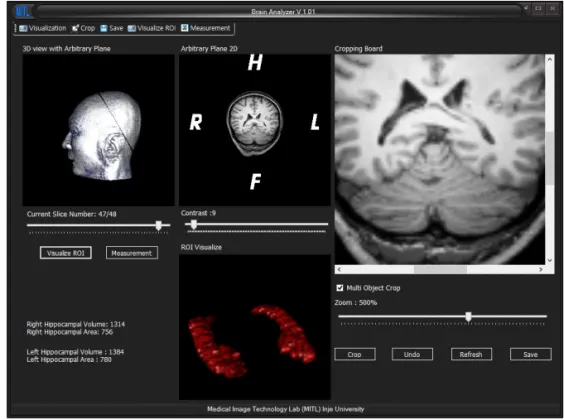Click the Cropping Board scroll right arrow
This screenshot has width=564, height=420.
pyautogui.click(x=541, y=269)
